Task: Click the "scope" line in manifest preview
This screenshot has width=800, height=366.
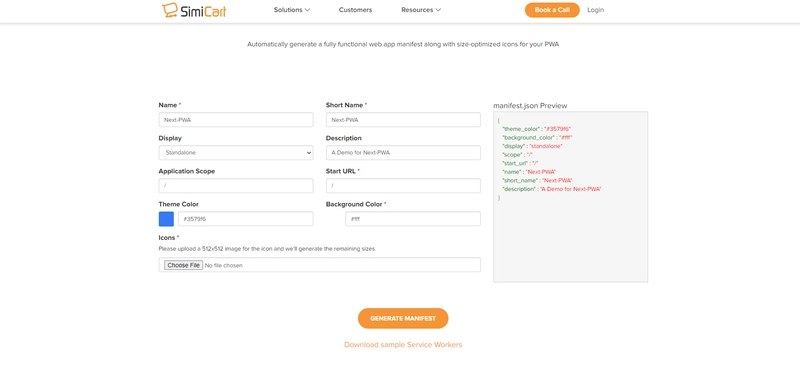Action: [517, 155]
